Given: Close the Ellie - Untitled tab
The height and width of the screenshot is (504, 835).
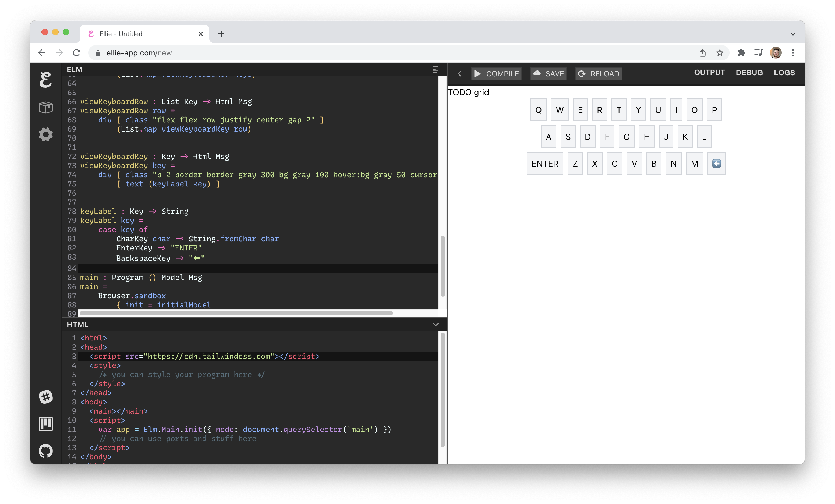Looking at the screenshot, I should coord(201,34).
